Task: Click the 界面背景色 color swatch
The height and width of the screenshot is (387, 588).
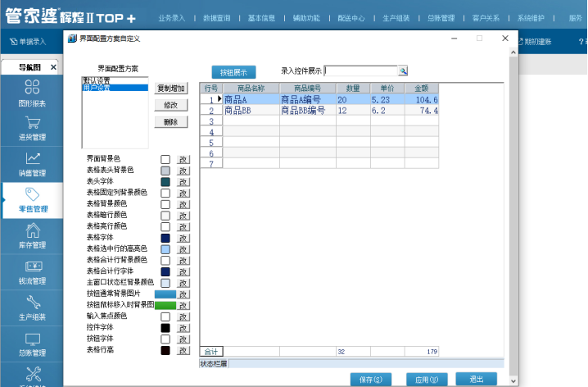Action: [x=165, y=160]
